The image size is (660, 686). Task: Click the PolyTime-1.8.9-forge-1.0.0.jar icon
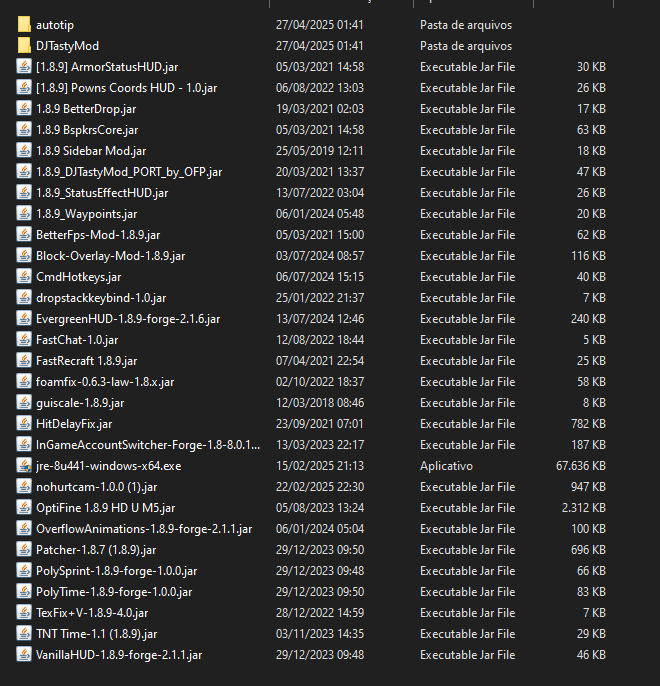[x=24, y=592]
